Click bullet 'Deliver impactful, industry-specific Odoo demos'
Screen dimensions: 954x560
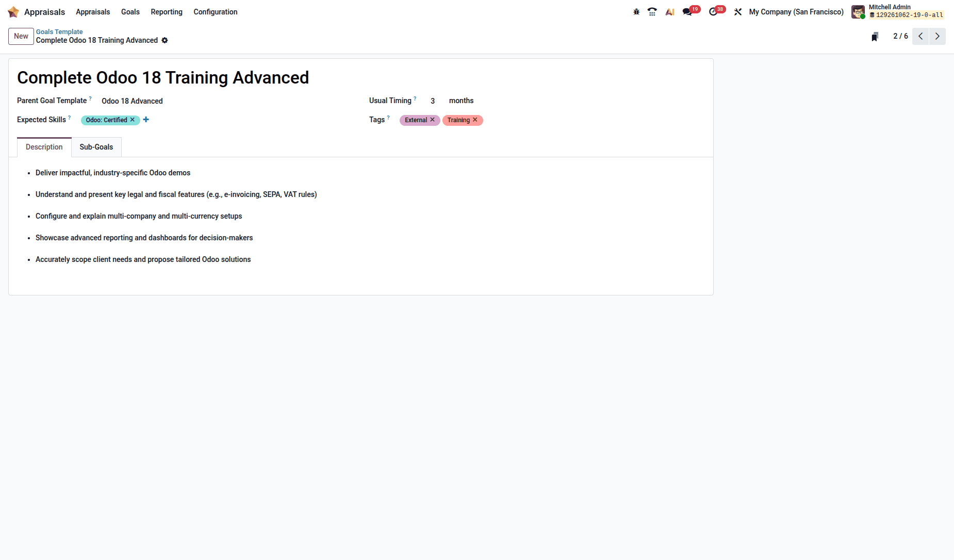(x=113, y=173)
